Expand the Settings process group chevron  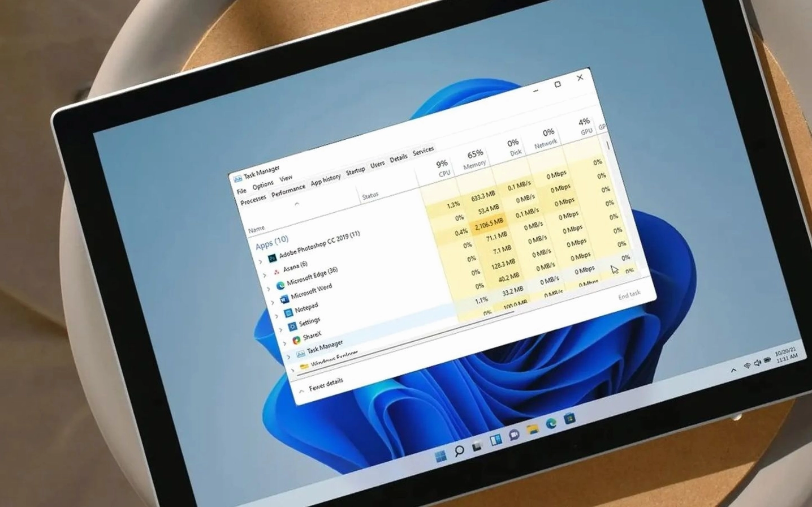click(x=280, y=329)
